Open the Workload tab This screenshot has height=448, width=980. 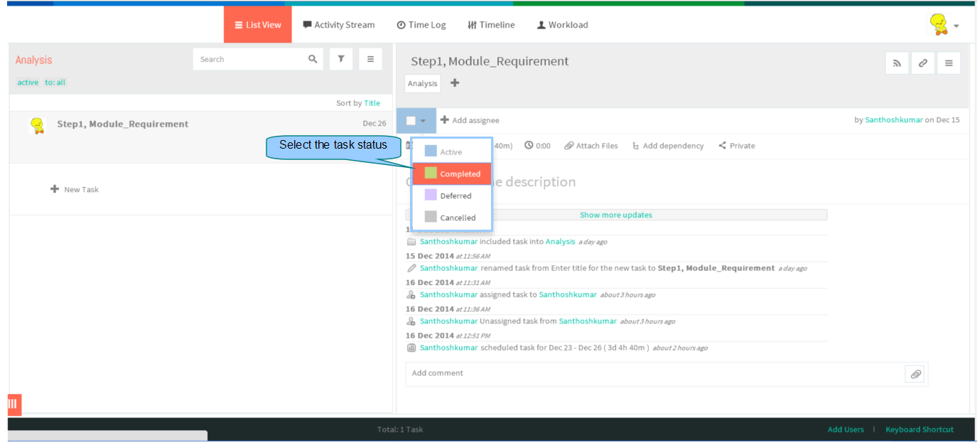[562, 25]
